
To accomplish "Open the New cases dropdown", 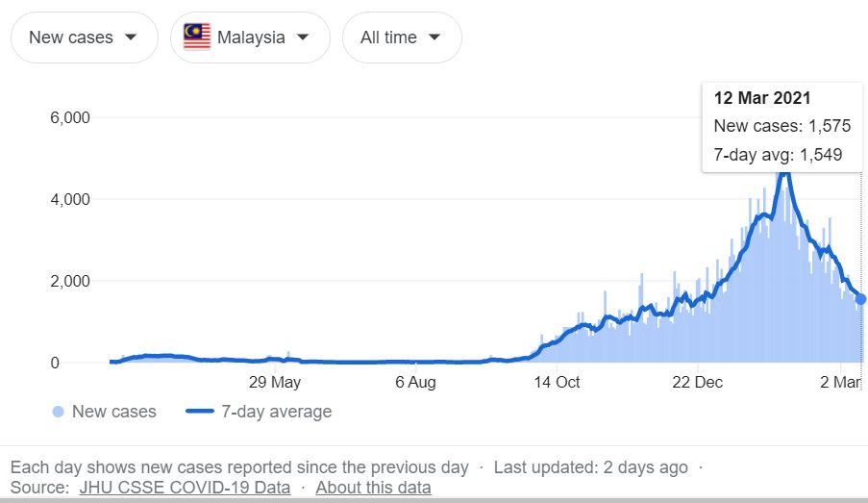I will point(82,38).
